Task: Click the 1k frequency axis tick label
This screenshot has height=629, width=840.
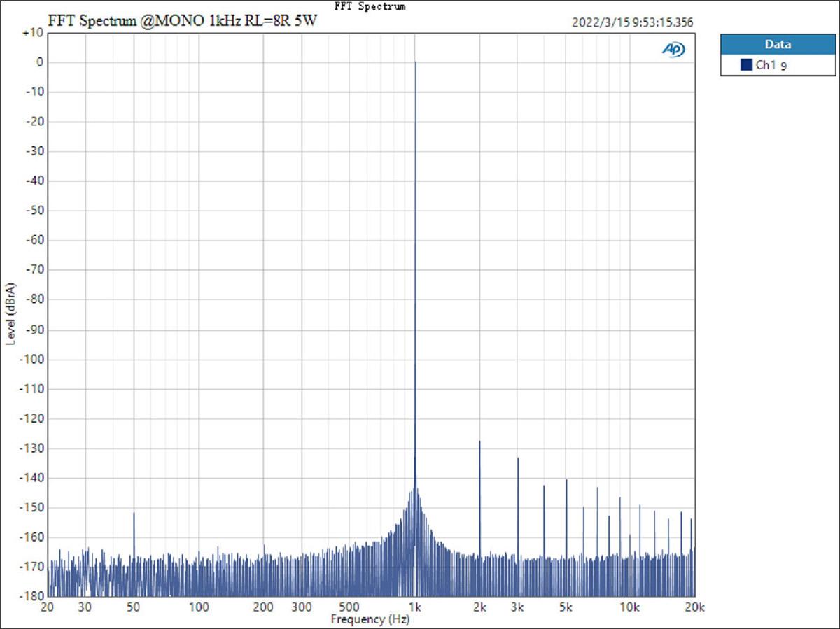Action: (415, 606)
